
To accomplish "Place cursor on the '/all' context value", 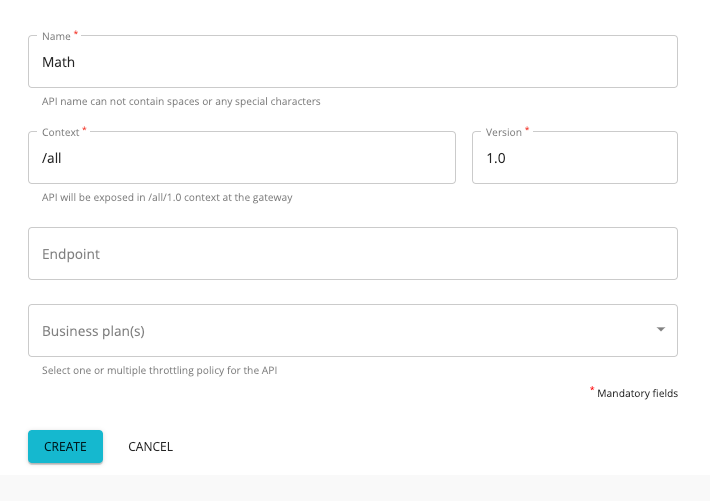I will 52,158.
